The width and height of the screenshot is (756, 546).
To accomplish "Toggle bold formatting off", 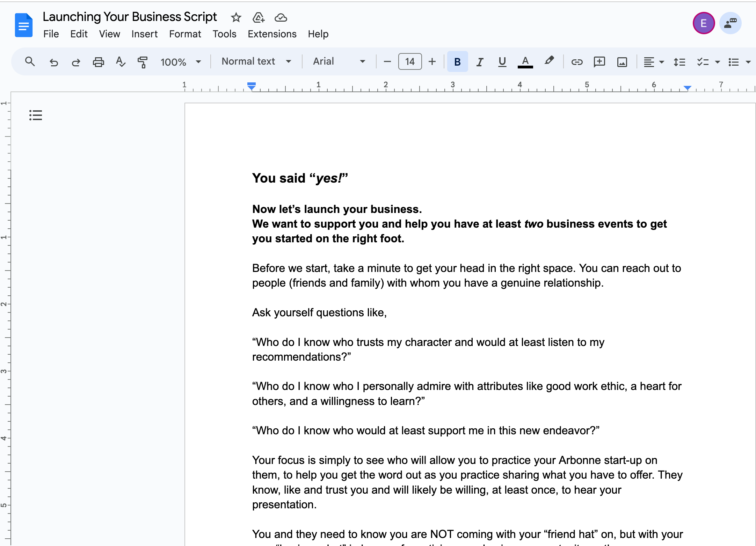I will point(457,62).
